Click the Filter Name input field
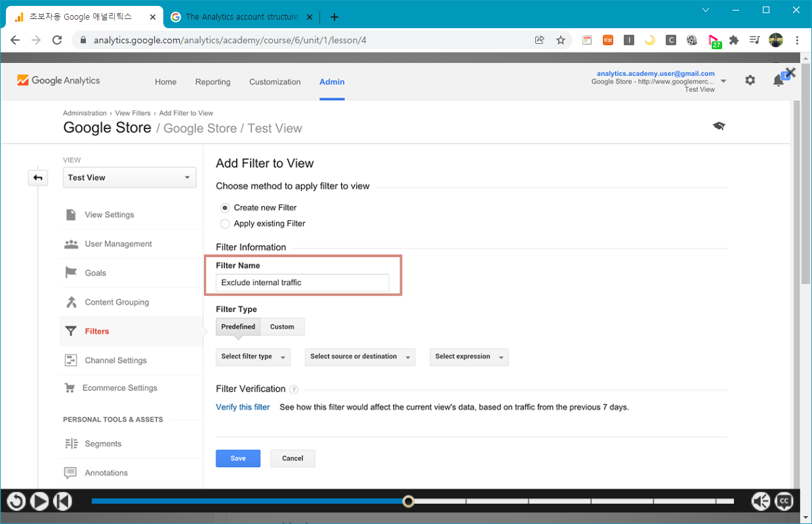This screenshot has width=812, height=524. click(302, 283)
